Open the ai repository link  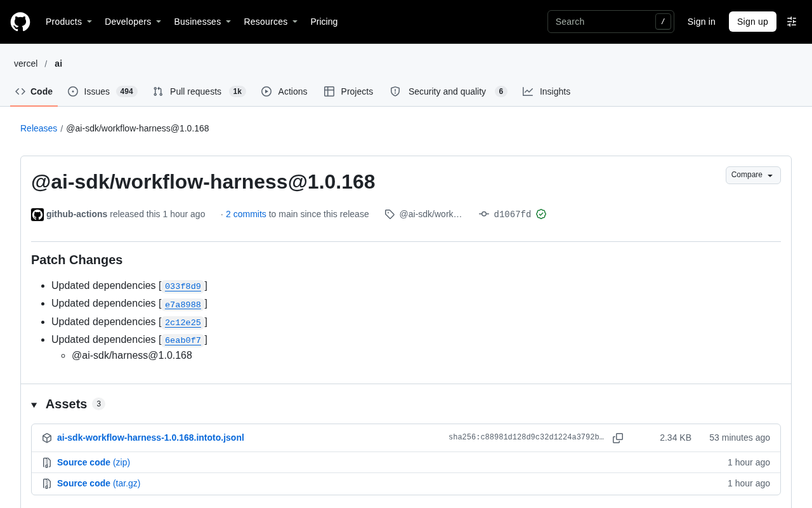pyautogui.click(x=58, y=63)
